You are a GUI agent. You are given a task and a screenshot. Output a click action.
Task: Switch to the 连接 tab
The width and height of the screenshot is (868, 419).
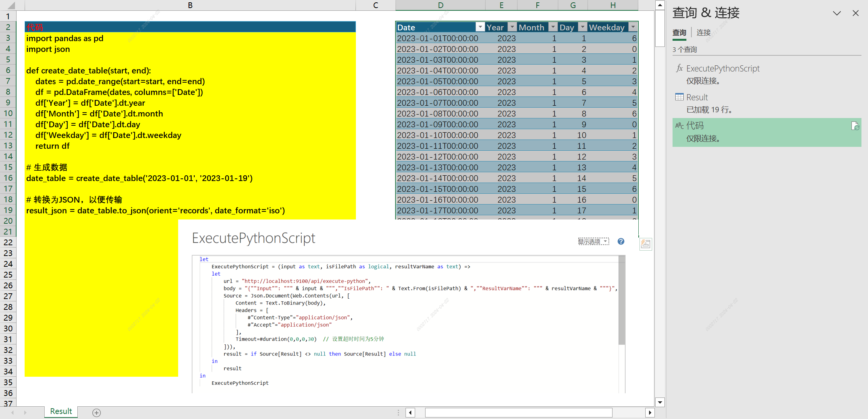pos(703,33)
